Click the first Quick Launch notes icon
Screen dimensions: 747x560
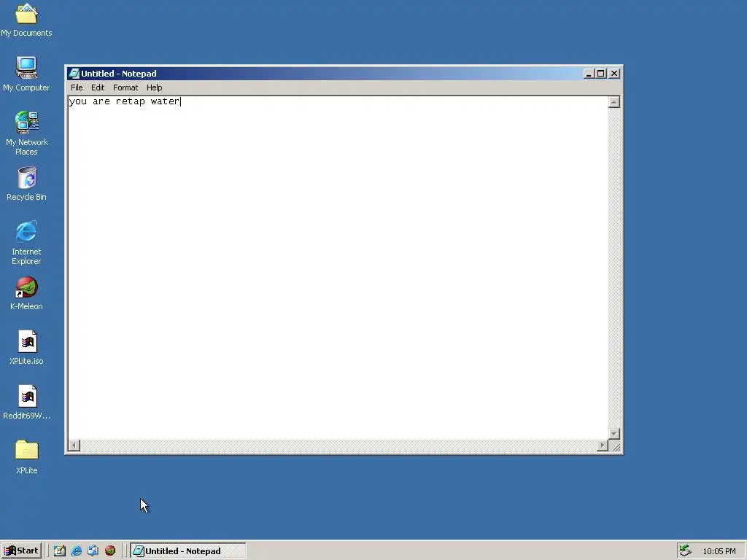60,551
